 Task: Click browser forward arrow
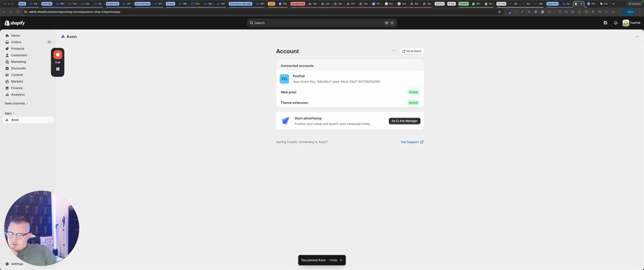point(11,12)
